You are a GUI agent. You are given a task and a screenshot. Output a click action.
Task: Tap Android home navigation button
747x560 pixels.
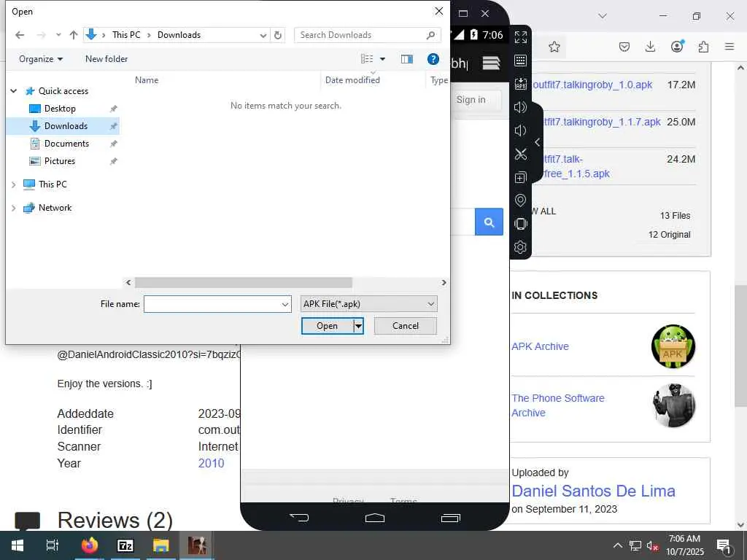coord(375,518)
